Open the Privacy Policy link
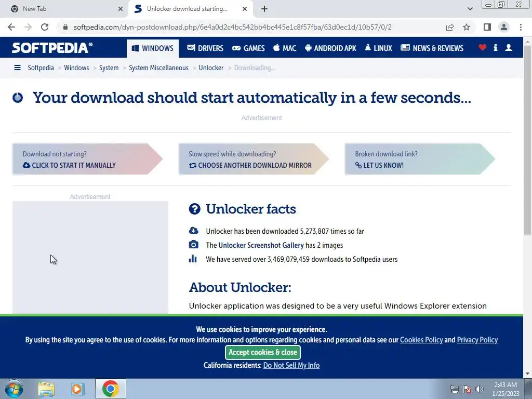 (477, 340)
